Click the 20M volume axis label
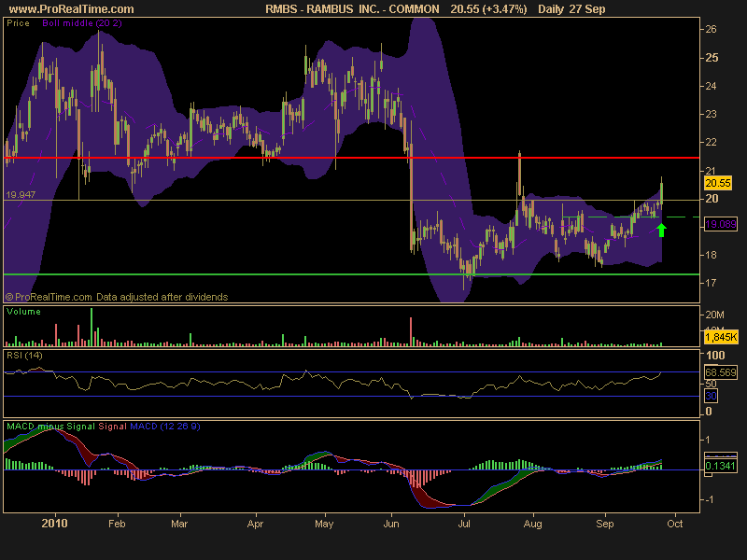Image resolution: width=747 pixels, height=560 pixels. coord(714,315)
